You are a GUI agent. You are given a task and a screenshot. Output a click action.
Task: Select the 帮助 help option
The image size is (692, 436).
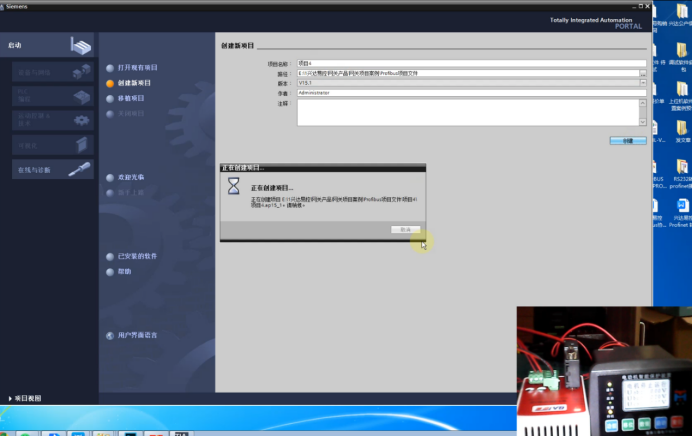119,271
